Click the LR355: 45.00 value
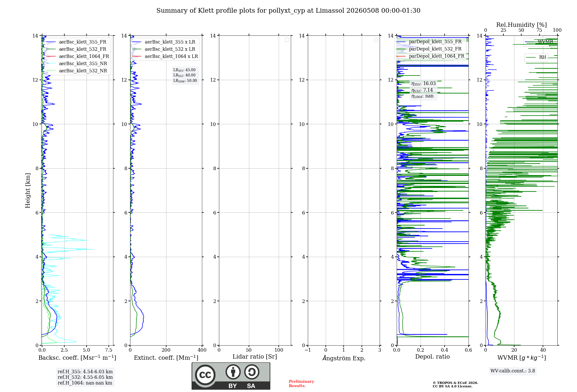The width and height of the screenshot is (577, 392). [x=184, y=70]
